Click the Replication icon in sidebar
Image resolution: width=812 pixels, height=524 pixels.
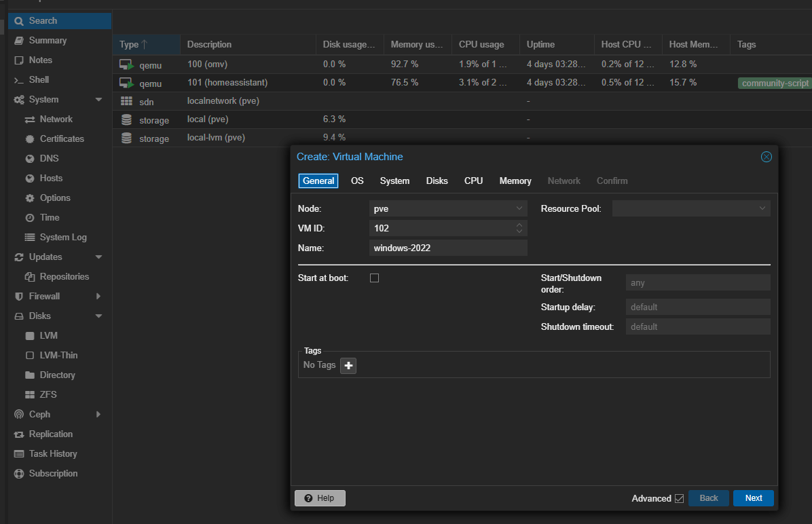(x=19, y=434)
